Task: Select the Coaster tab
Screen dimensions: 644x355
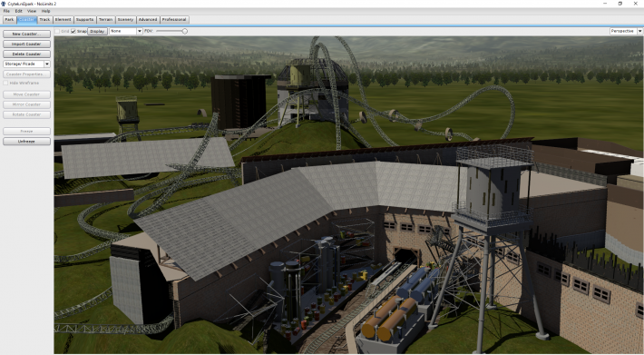Action: [26, 20]
